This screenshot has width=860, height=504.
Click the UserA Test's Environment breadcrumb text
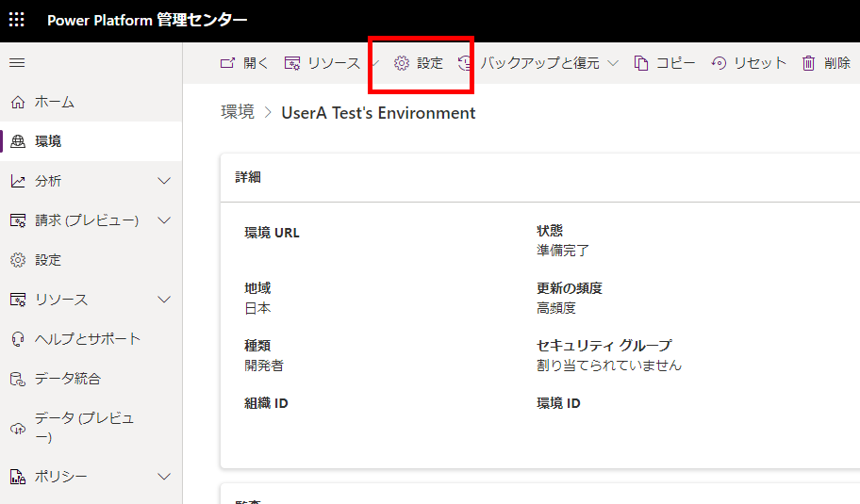tap(378, 113)
